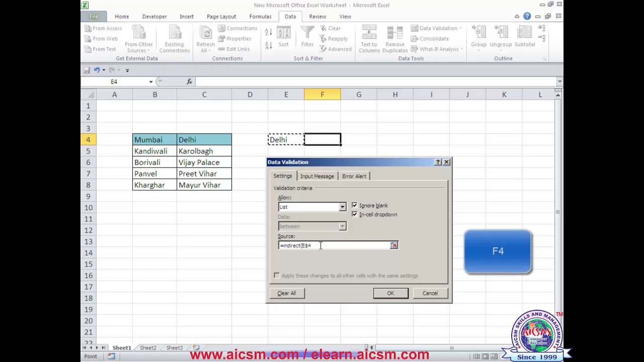Screen dimensions: 644x362
Task: Click the Undo icon in quick access toolbar
Action: pos(96,70)
